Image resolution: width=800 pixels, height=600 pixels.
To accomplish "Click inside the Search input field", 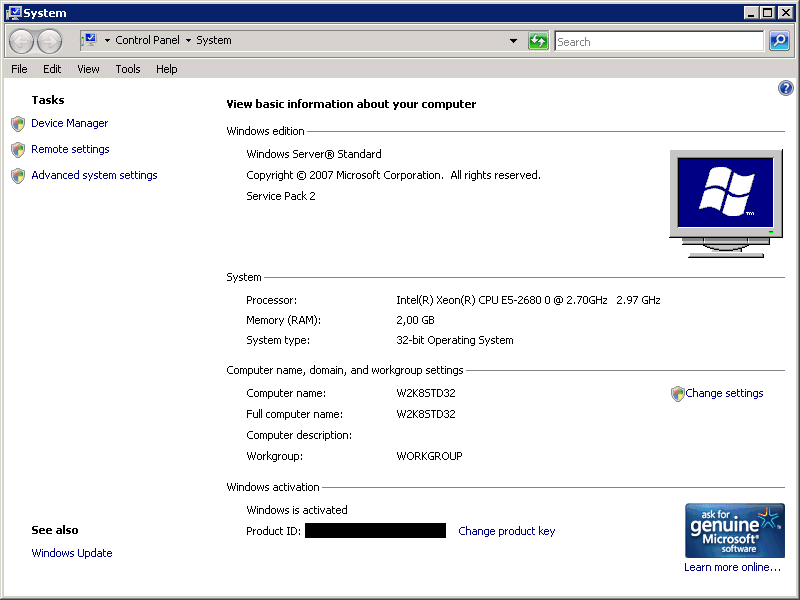I will 659,41.
